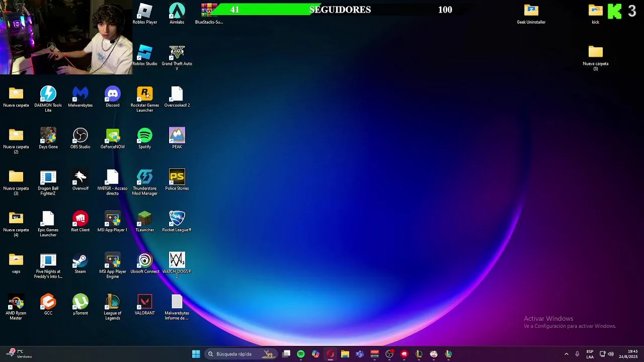Open the clock and date panel
This screenshot has width=644, height=362.
628,354
